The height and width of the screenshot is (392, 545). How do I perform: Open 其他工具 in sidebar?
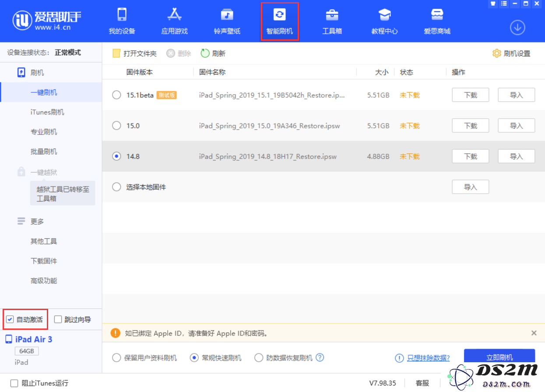(x=44, y=241)
